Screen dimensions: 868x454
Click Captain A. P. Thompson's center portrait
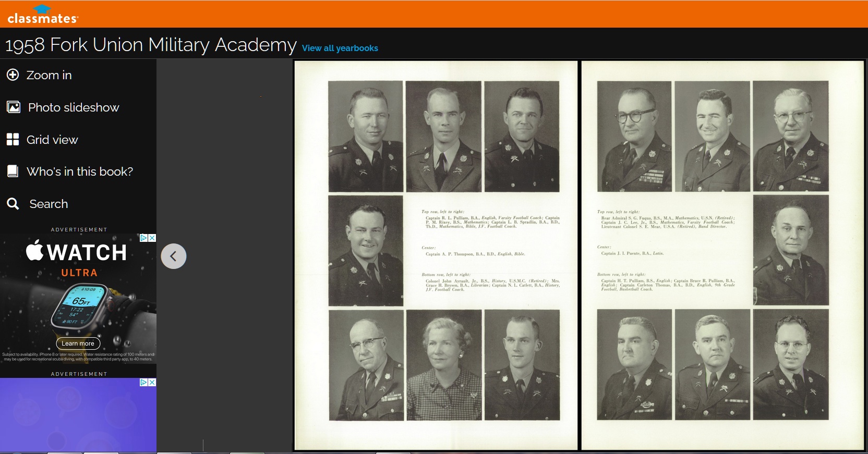coord(366,251)
